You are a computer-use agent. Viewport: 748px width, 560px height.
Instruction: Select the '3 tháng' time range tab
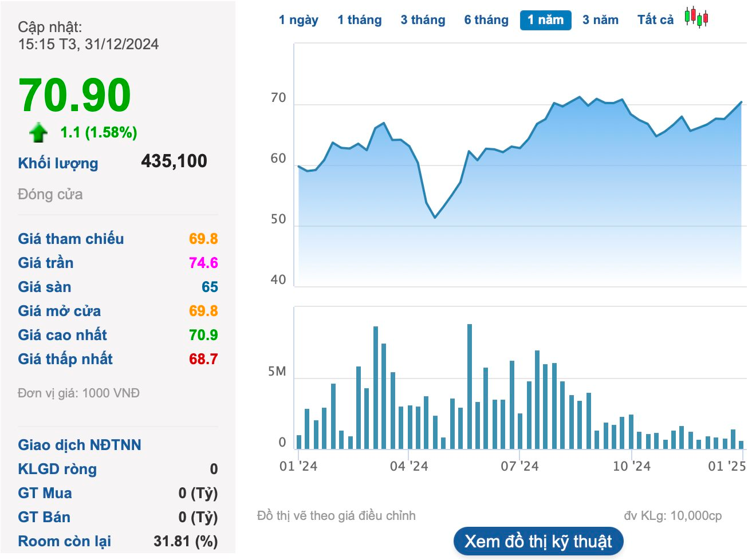click(x=423, y=20)
